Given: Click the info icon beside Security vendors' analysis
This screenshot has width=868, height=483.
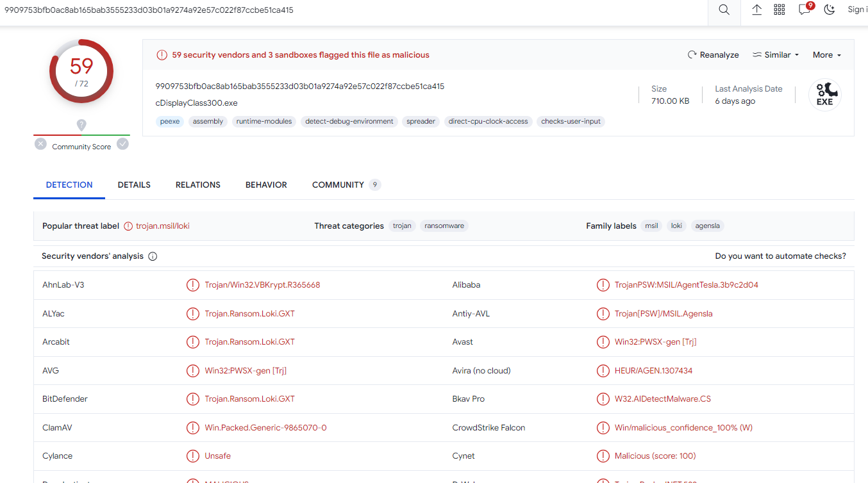Looking at the screenshot, I should click(x=153, y=256).
